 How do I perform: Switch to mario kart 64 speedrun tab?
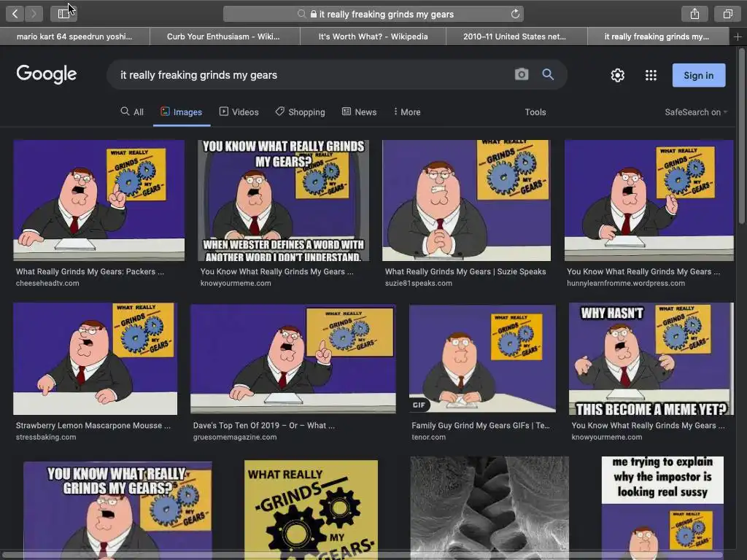pyautogui.click(x=74, y=36)
